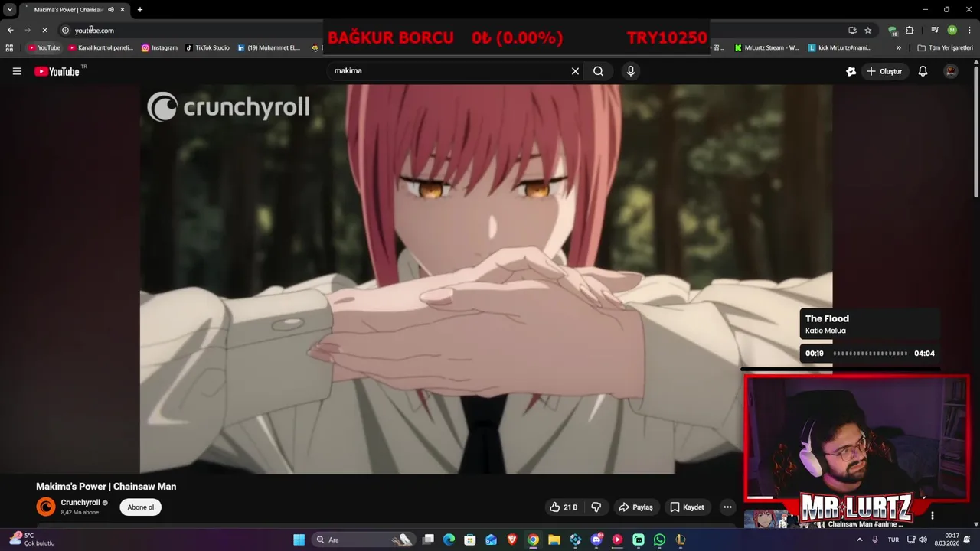
Task: Open Brave browser from taskbar
Action: [512, 540]
